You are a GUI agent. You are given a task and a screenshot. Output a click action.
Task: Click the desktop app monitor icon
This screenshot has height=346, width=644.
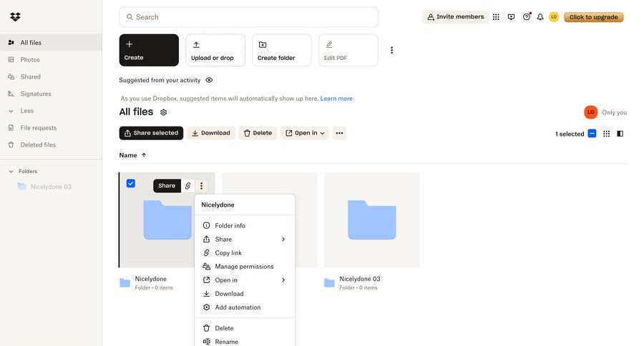pyautogui.click(x=511, y=17)
